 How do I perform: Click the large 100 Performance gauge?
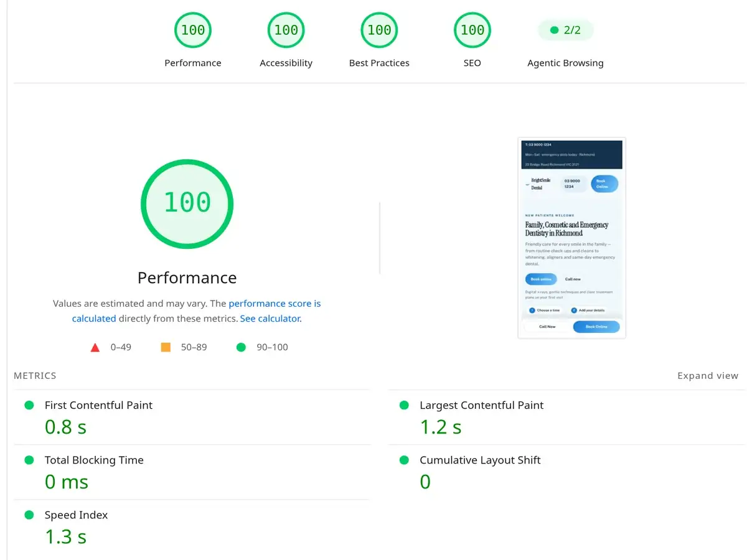187,203
